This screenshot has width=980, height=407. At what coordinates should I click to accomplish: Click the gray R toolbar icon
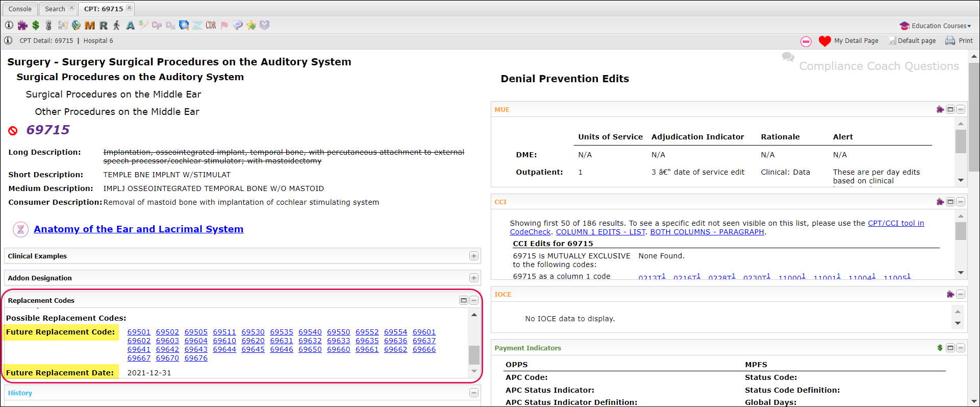[104, 25]
